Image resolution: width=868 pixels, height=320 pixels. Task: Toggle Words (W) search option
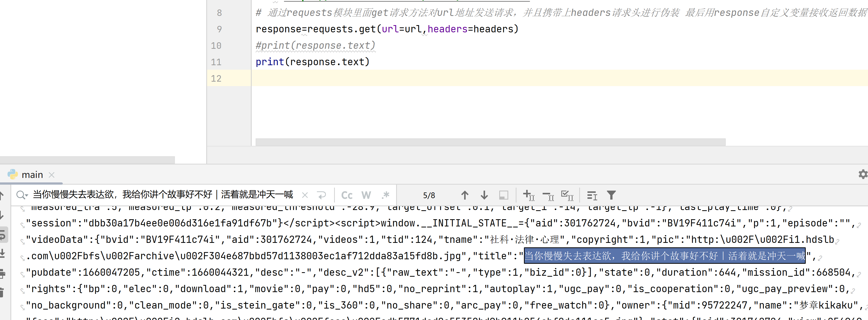coord(366,195)
